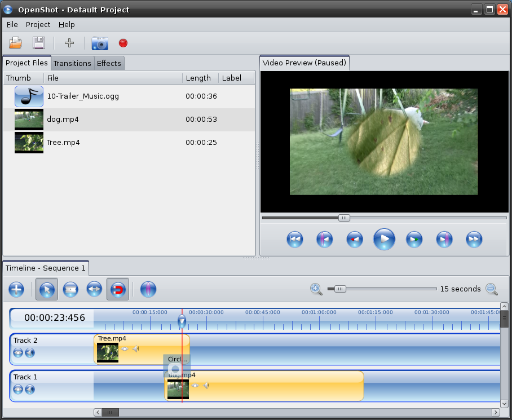This screenshot has height=420, width=512.
Task: Open the Project menu
Action: [38, 25]
